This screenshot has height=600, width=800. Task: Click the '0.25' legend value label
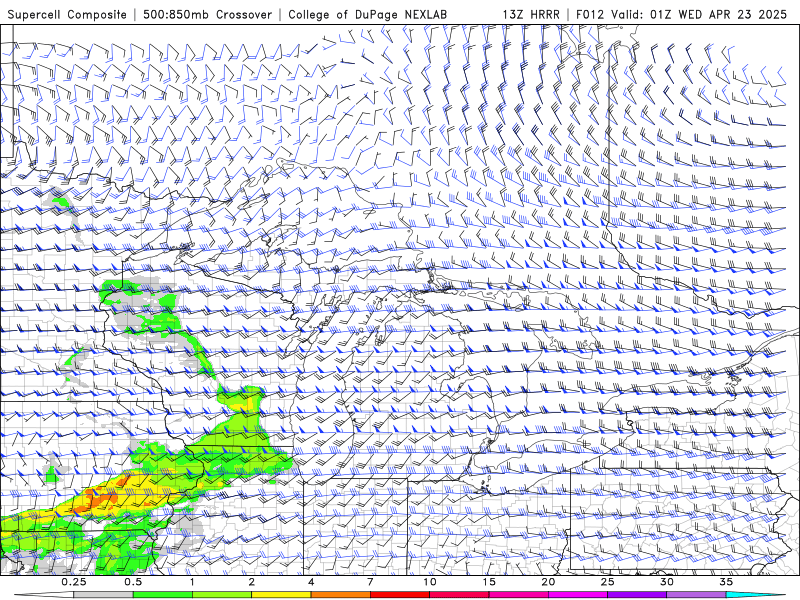(x=74, y=582)
